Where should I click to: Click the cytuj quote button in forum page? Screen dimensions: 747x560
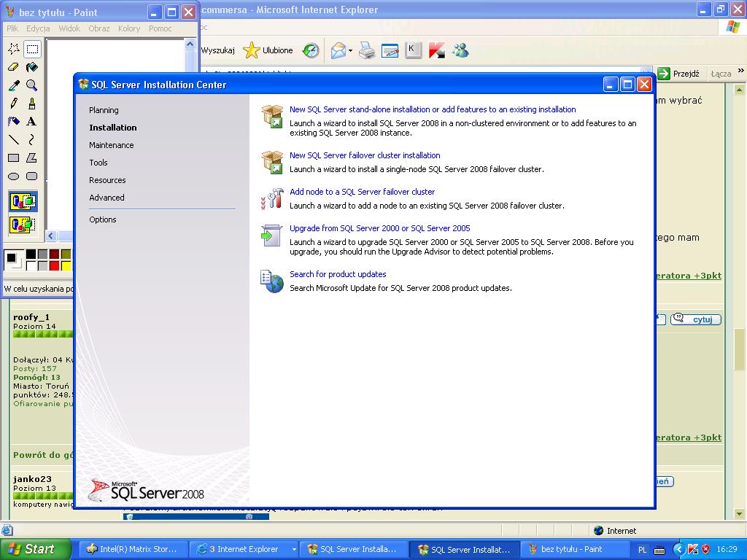tap(696, 319)
